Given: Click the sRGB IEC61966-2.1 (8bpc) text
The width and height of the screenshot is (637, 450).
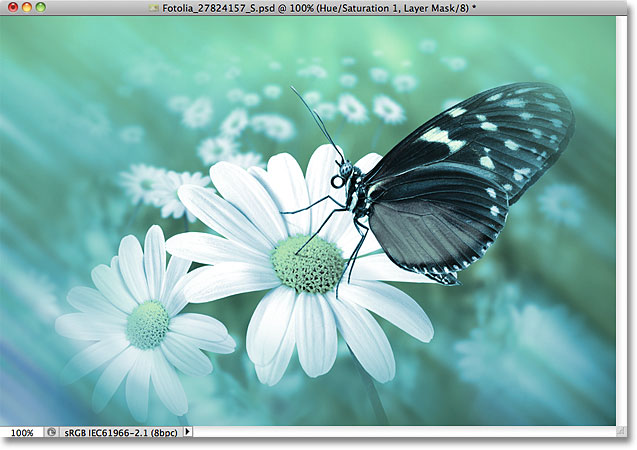Looking at the screenshot, I should [x=121, y=433].
